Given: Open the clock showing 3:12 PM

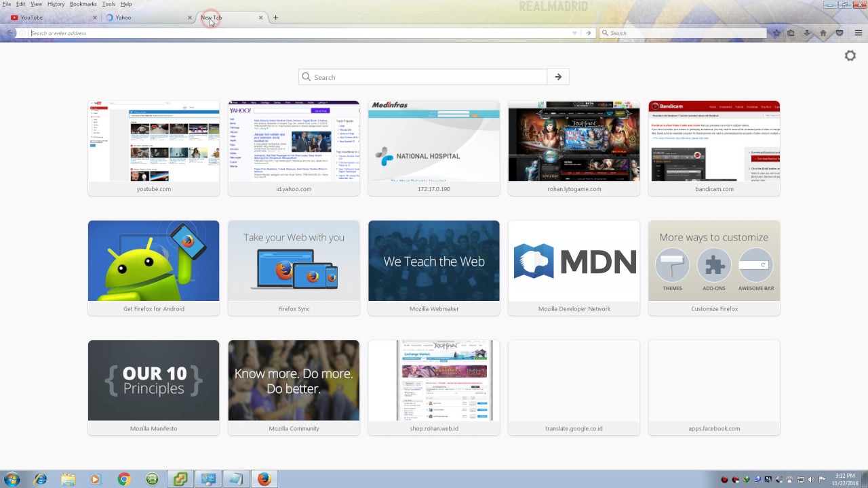Looking at the screenshot, I should (x=845, y=479).
